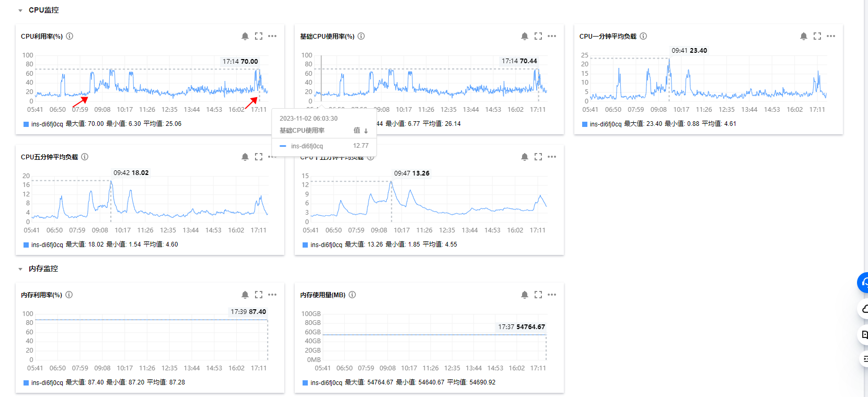Set alarm on CPU一分钟平均负载 chart

[x=804, y=36]
